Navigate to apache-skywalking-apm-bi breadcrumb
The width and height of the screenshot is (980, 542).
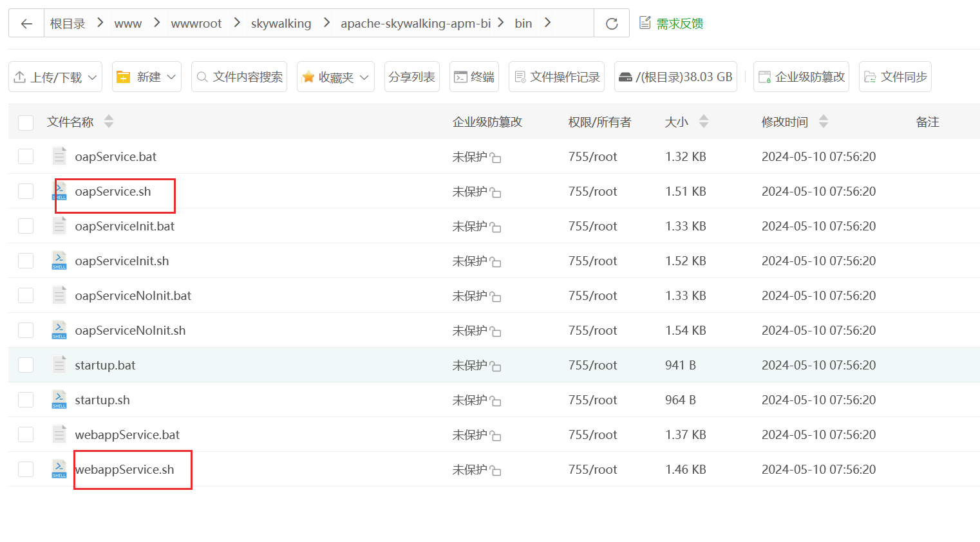(415, 23)
